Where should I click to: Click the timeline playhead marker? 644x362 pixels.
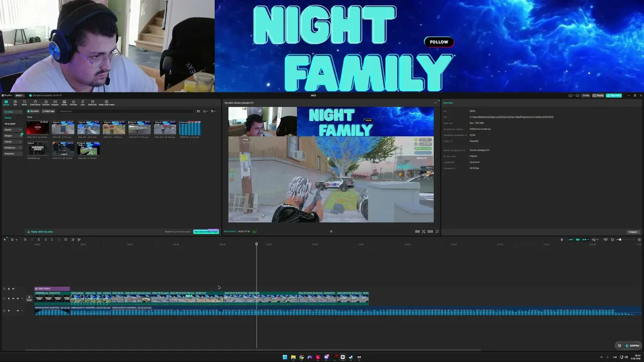point(256,244)
